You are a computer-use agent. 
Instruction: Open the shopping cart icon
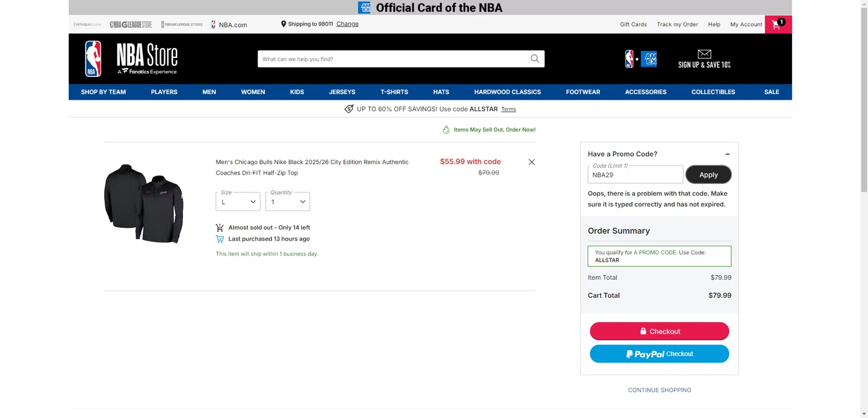tap(778, 24)
